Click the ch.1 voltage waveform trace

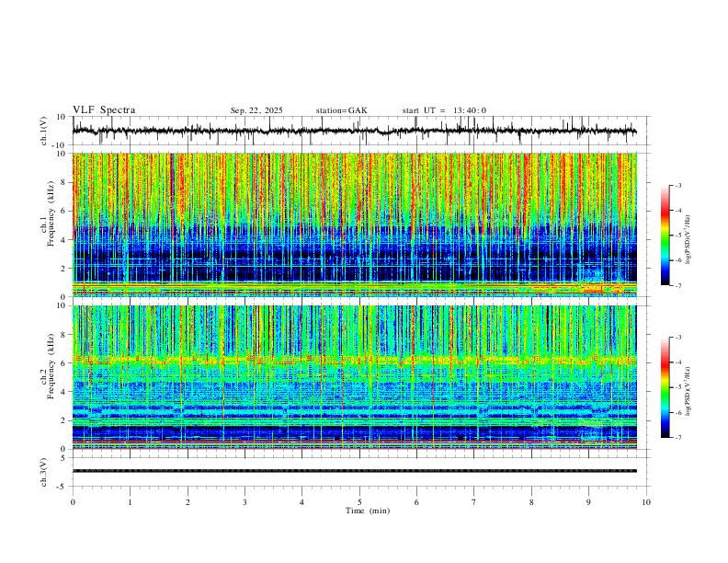[x=354, y=131]
